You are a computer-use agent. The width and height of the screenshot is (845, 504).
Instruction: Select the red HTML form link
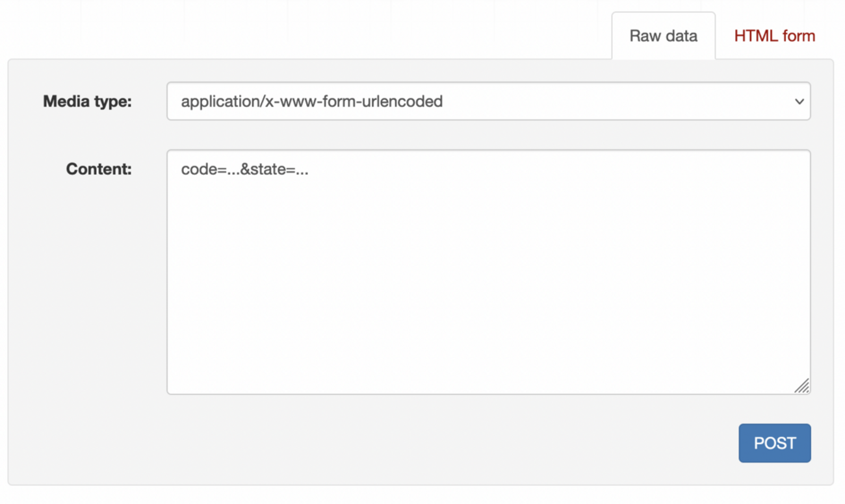coord(774,36)
